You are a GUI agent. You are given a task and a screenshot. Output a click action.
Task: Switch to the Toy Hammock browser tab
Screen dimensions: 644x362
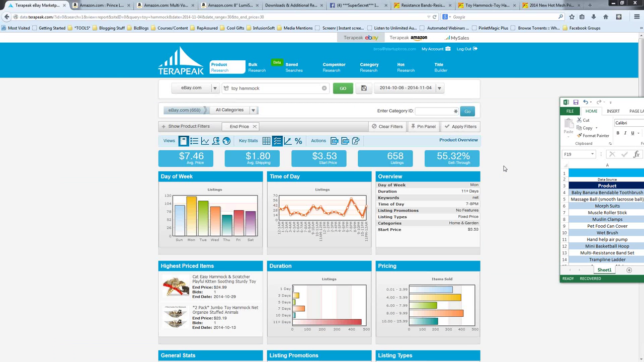click(x=487, y=5)
